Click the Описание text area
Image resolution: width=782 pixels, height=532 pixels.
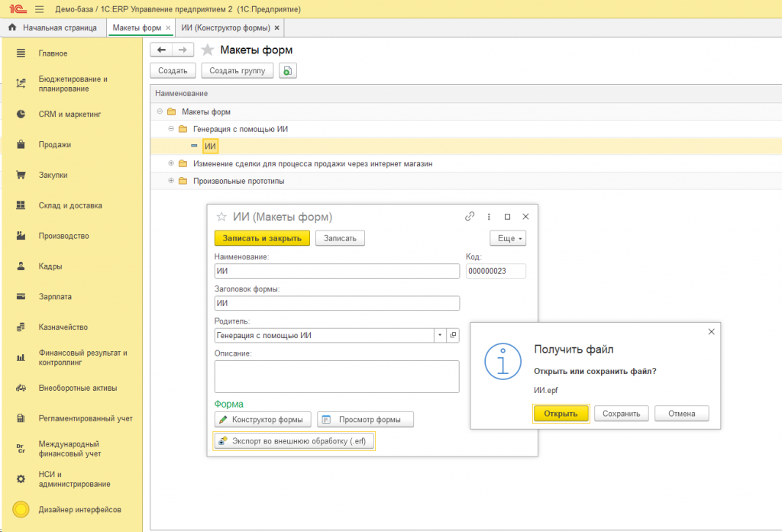tap(337, 376)
